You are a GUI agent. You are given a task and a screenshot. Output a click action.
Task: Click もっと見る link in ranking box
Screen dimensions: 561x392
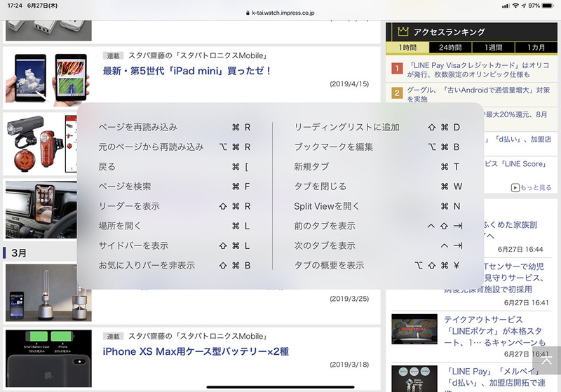coord(536,187)
